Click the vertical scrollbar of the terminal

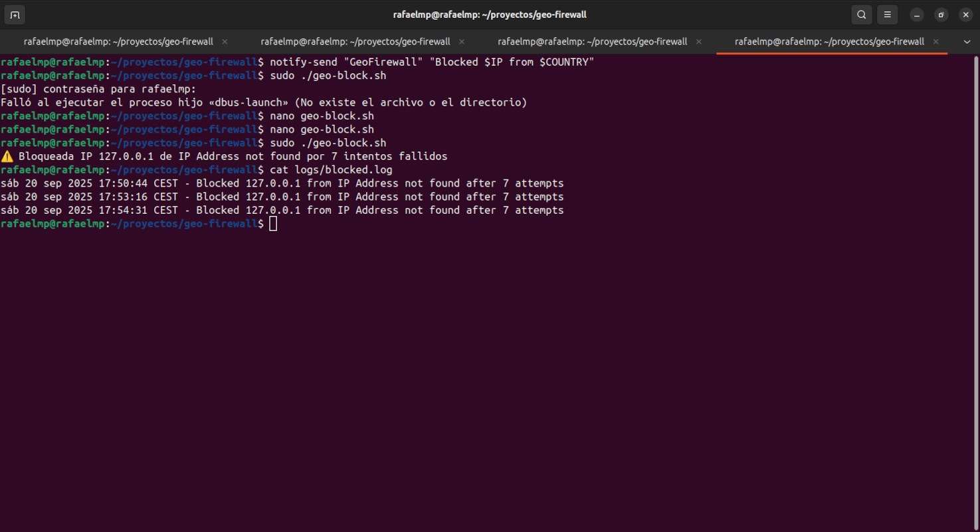[x=976, y=292]
